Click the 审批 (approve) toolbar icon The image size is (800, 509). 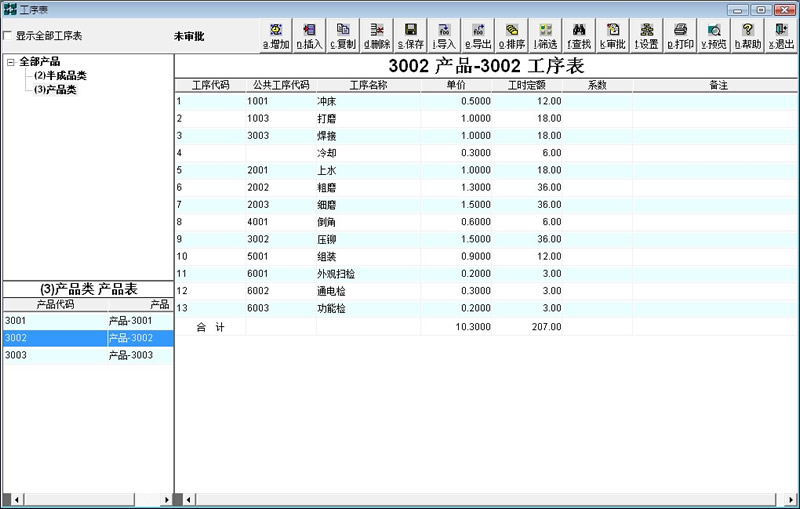pos(613,36)
